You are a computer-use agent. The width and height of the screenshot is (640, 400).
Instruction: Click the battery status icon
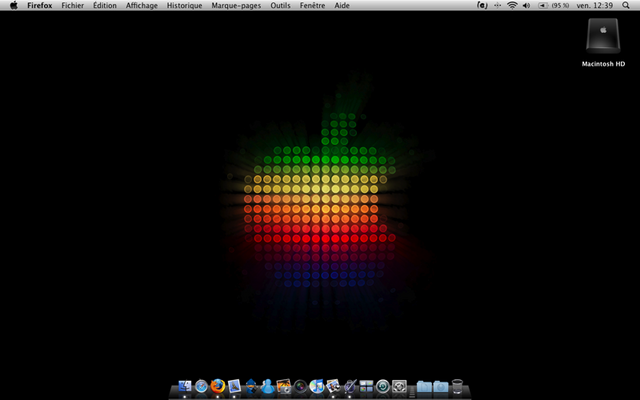543,5
